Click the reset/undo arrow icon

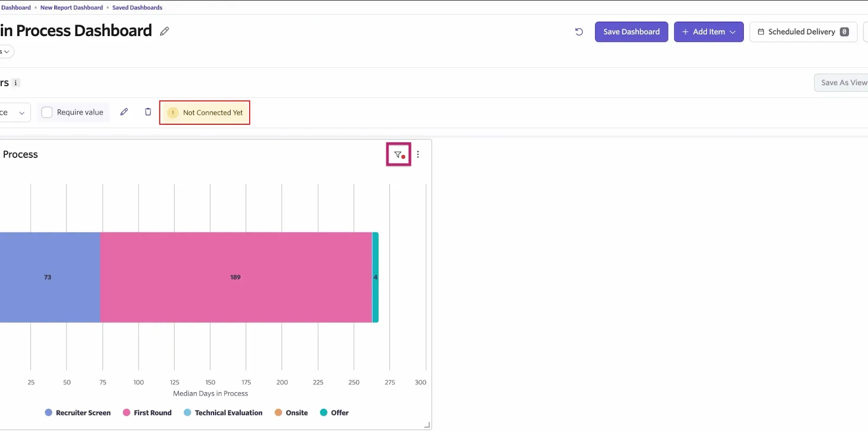tap(579, 32)
